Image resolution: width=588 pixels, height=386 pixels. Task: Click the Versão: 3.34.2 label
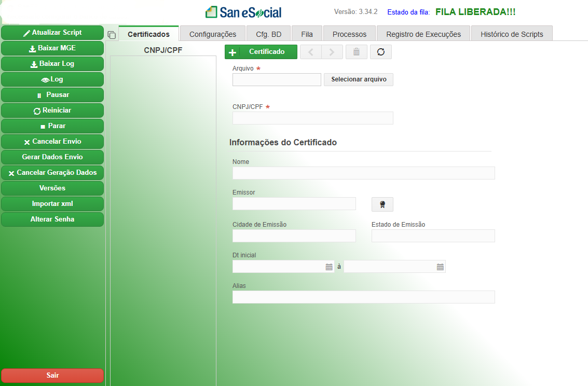(x=355, y=12)
